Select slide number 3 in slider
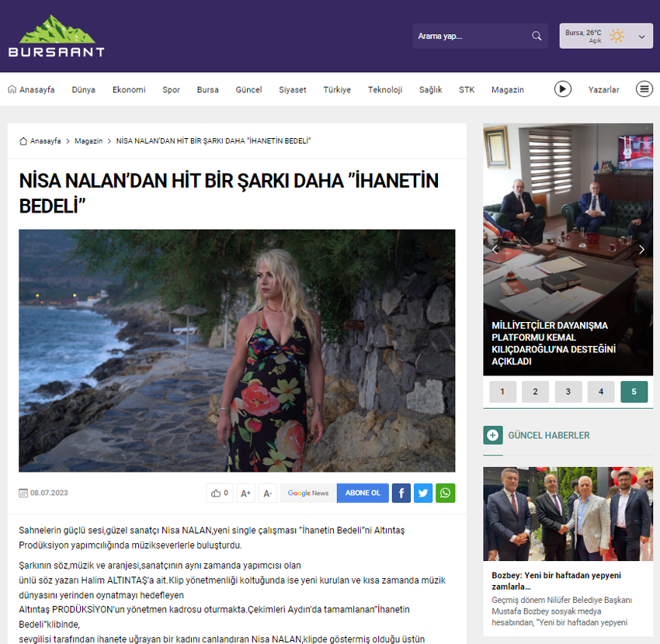 [x=568, y=392]
